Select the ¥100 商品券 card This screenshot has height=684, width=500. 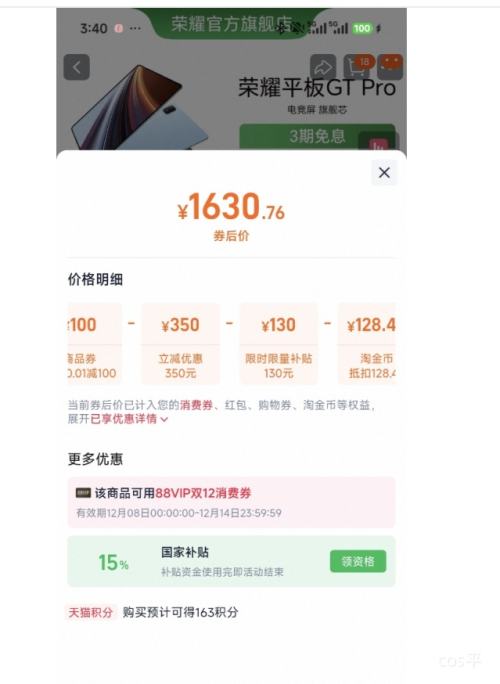click(95, 344)
